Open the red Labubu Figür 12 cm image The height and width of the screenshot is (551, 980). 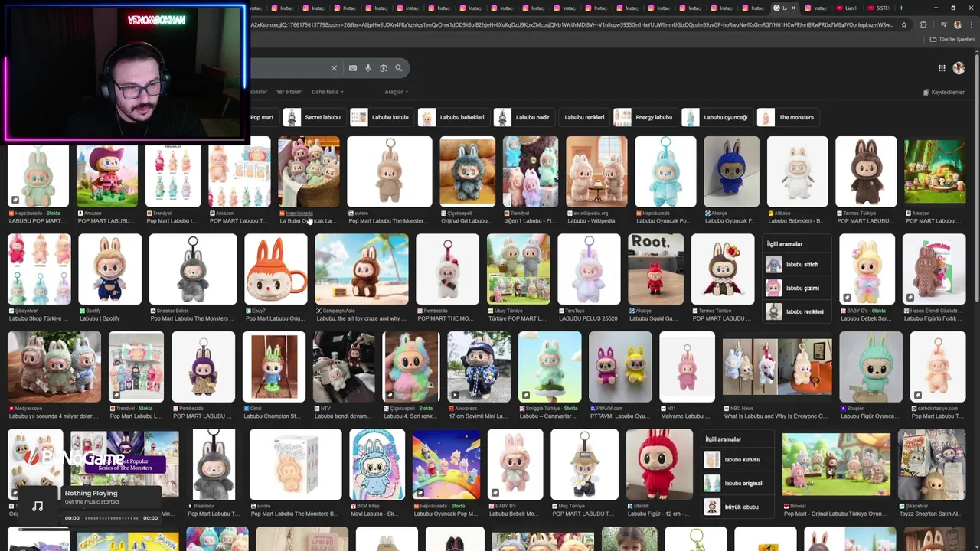pos(659,465)
